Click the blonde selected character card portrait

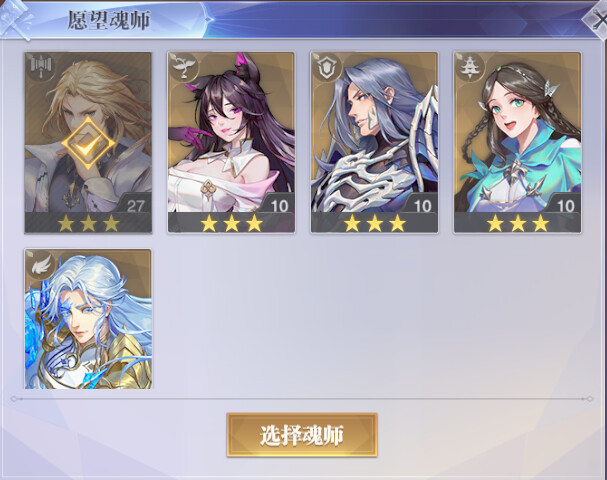point(88,142)
